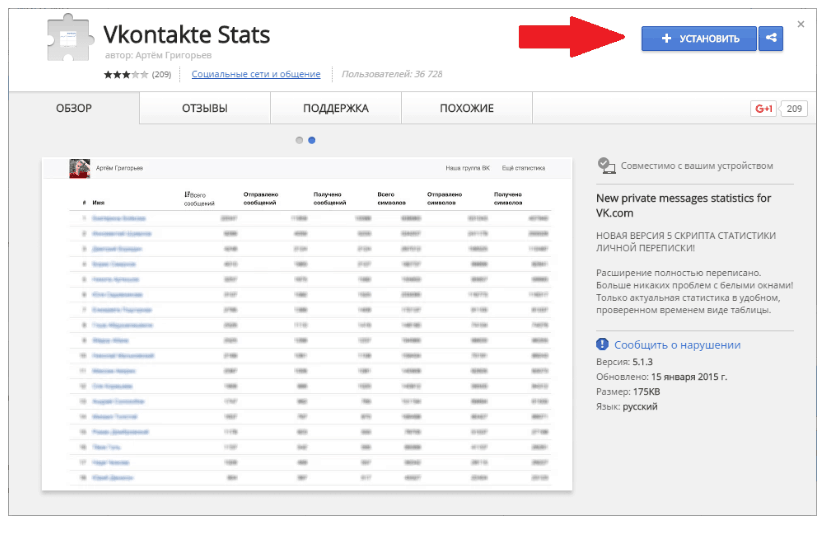The image size is (825, 540).
Task: Click the star rating icons
Action: [x=125, y=75]
